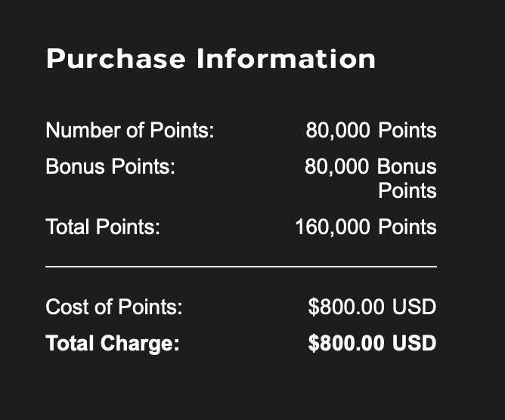Click the horizontal divider line
Viewport: 505px width, 420px height.
241,267
